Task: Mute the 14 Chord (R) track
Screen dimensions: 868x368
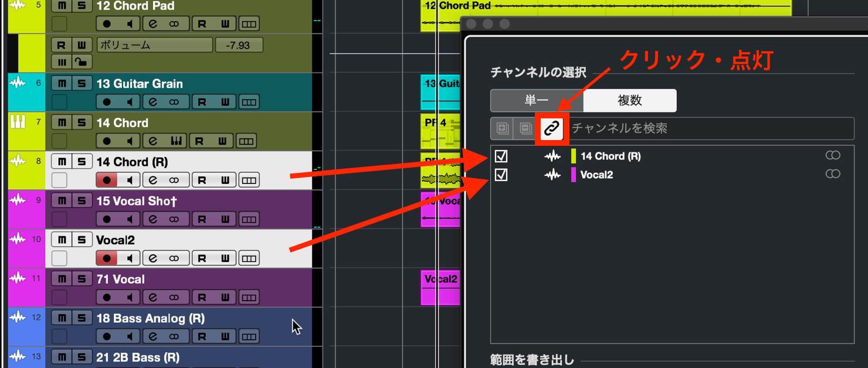Action: tap(62, 162)
